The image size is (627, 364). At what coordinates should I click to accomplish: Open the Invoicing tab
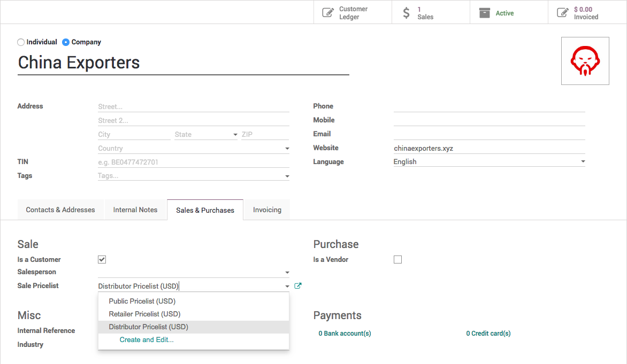pos(267,210)
